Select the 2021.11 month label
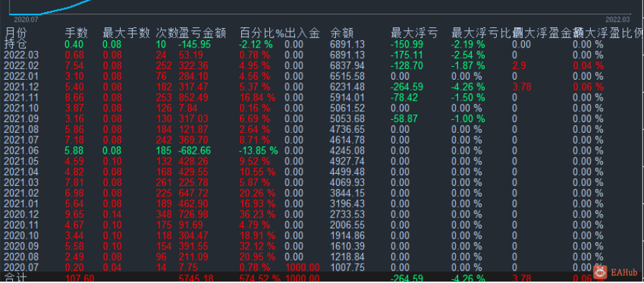This screenshot has height=283, width=644. click(21, 98)
